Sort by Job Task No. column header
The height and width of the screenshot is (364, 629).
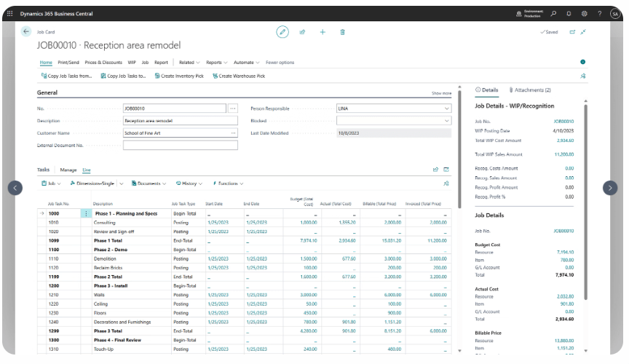point(58,204)
